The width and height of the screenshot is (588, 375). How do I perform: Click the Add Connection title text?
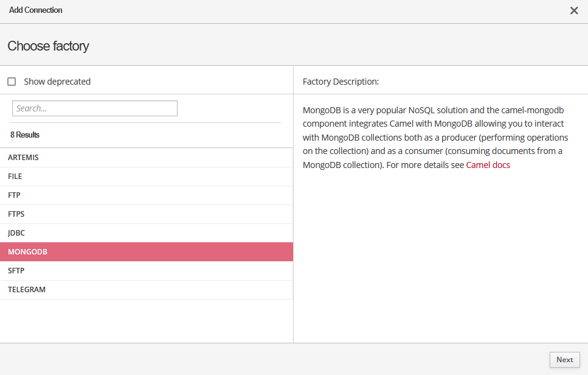35,10
